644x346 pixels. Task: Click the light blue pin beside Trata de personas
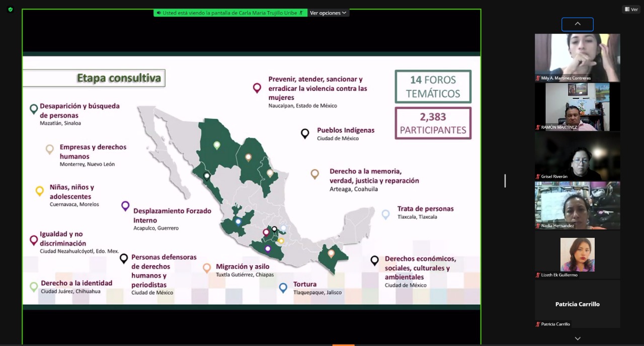[x=386, y=215]
